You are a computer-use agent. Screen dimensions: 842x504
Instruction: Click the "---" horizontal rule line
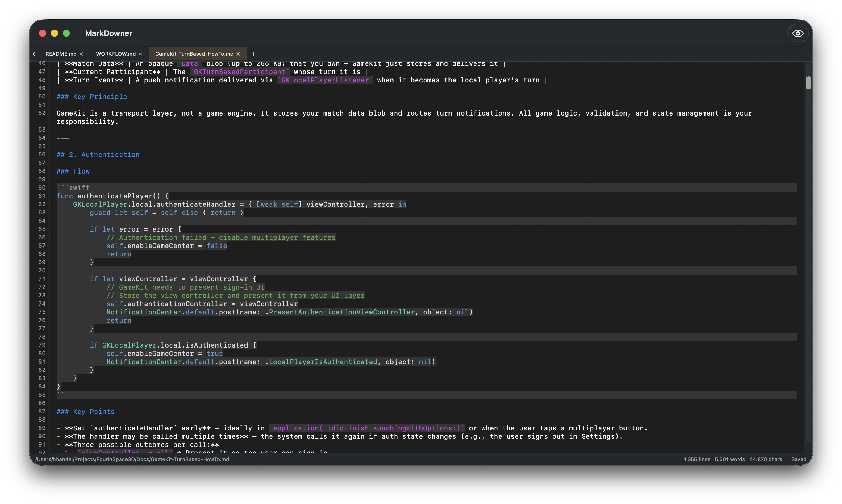tap(62, 138)
